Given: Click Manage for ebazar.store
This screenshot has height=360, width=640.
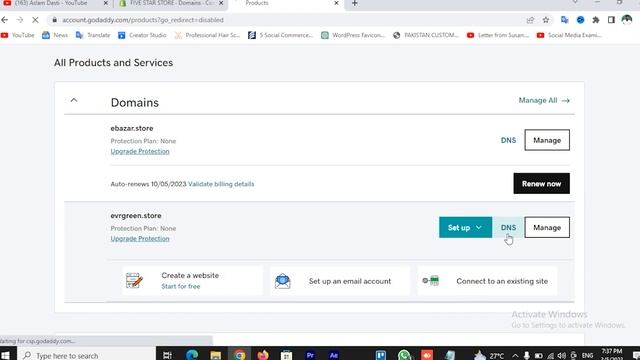Looking at the screenshot, I should 547,140.
